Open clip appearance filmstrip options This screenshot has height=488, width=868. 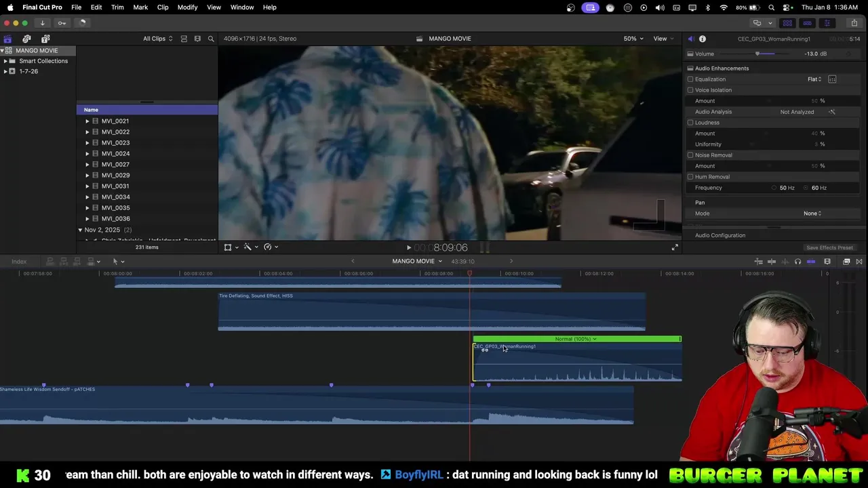click(827, 262)
